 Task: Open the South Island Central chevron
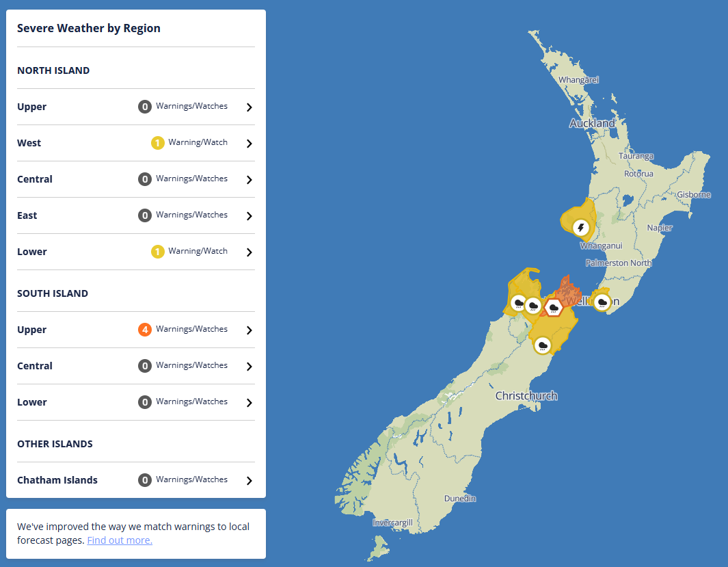249,367
